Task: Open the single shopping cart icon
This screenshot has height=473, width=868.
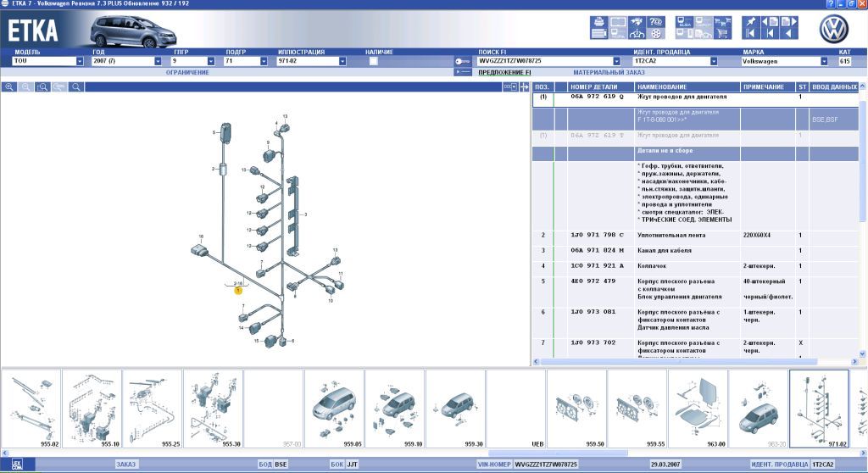Action: point(722,33)
